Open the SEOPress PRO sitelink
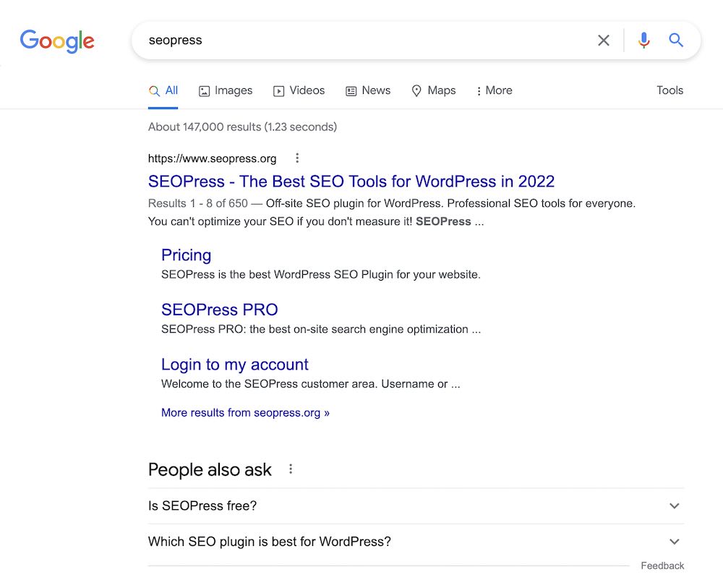 pos(220,310)
